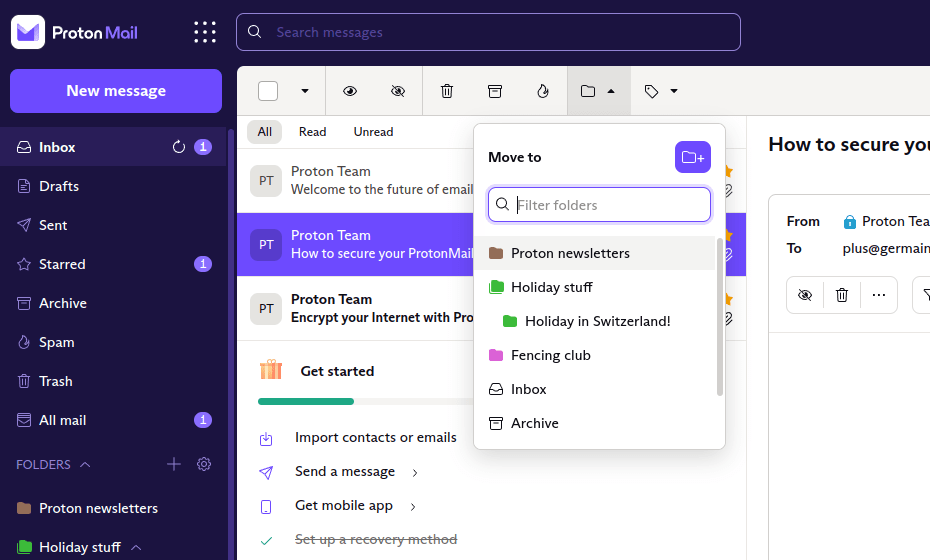Archive selected email using toolbar icon
Screen dimensions: 930x560
point(495,91)
